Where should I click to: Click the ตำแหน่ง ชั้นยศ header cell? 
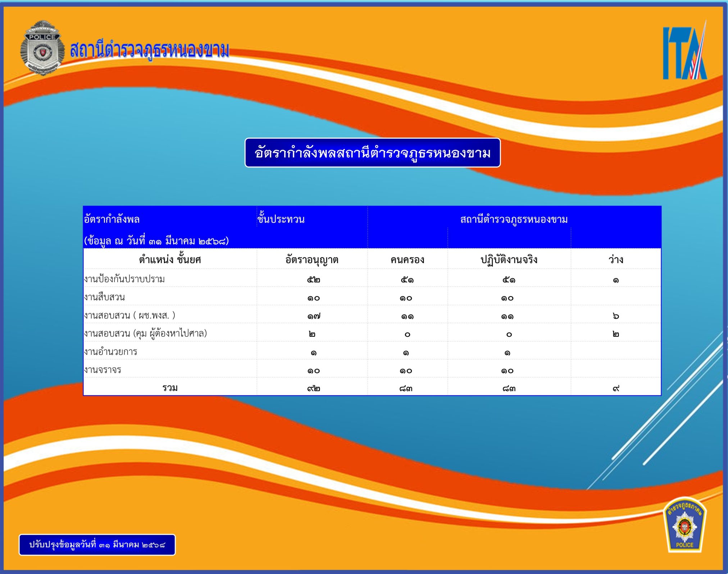(x=170, y=260)
